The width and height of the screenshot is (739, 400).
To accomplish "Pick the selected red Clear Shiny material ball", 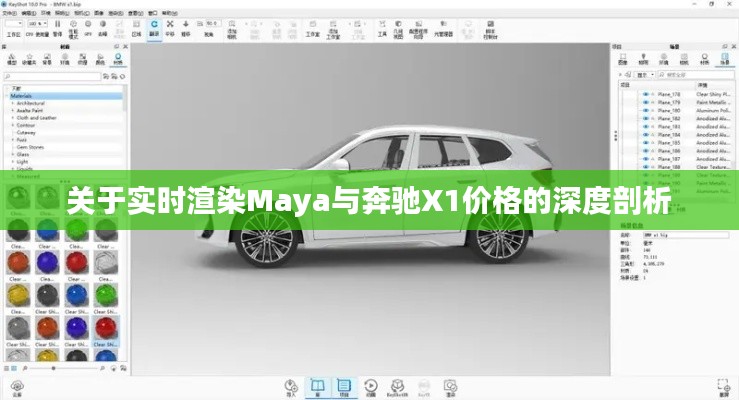I will pos(106,327).
